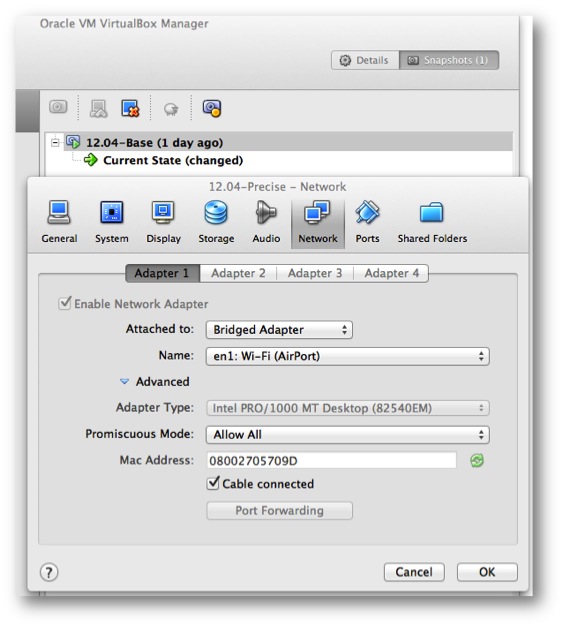Open the Display settings section
The image size is (564, 628).
pos(163,223)
